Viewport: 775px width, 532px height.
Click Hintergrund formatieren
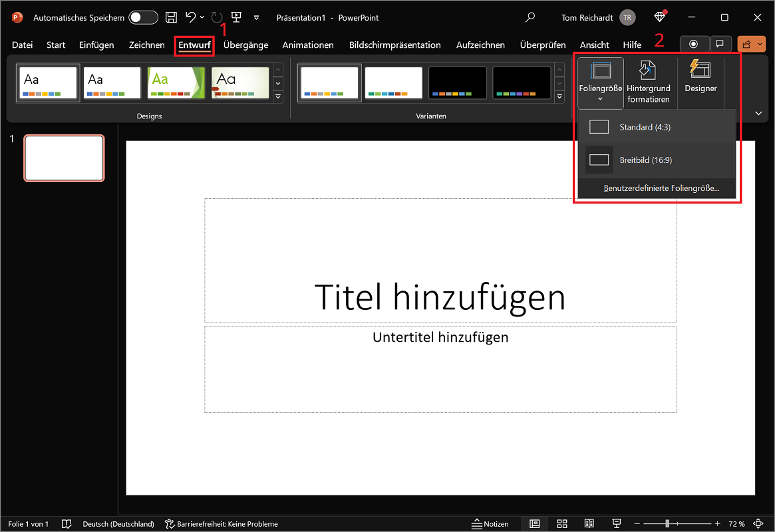(648, 82)
